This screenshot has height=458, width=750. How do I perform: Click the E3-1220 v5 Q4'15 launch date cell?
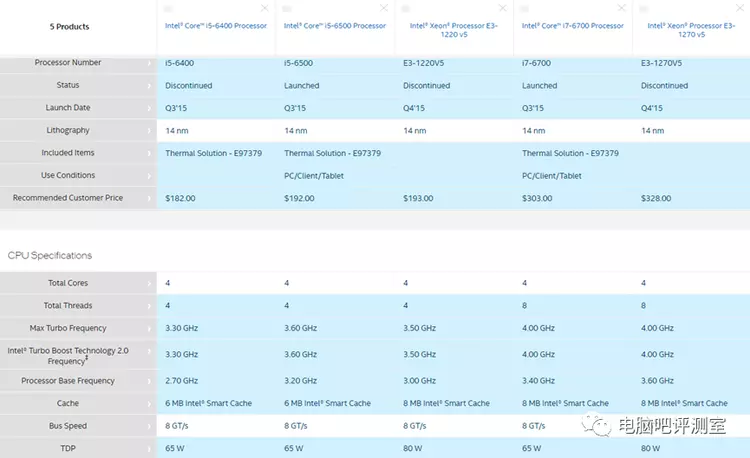tap(414, 108)
